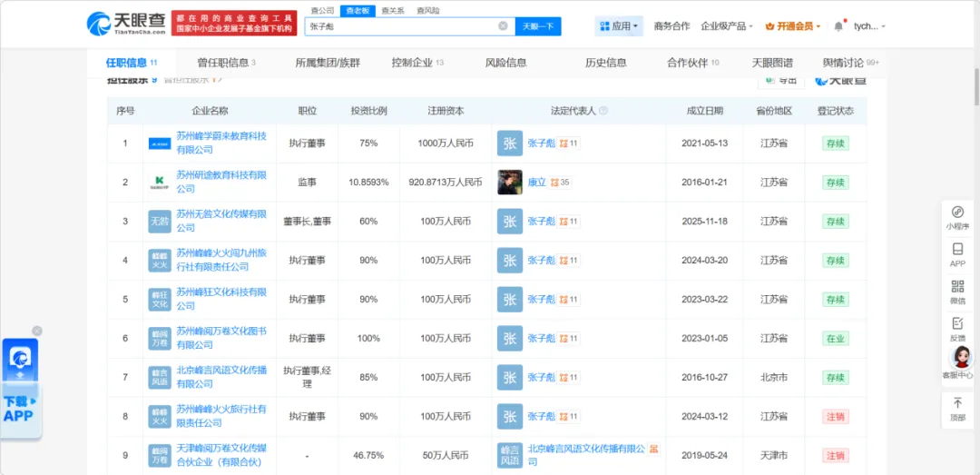Expand the 应用 dropdown
This screenshot has height=475, width=980.
[620, 26]
